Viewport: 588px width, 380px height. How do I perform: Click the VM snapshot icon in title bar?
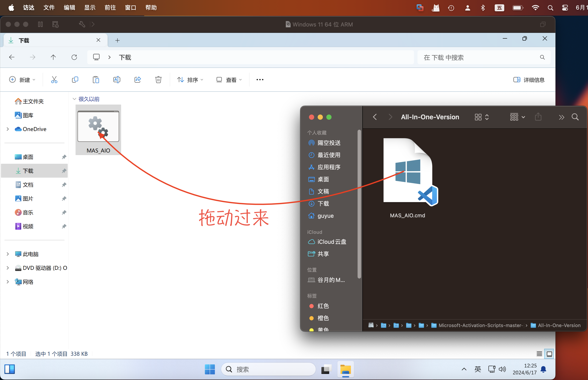55,24
